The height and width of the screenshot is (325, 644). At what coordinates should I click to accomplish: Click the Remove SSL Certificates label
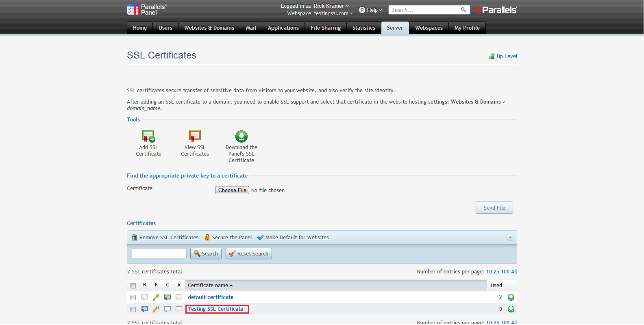pos(169,237)
